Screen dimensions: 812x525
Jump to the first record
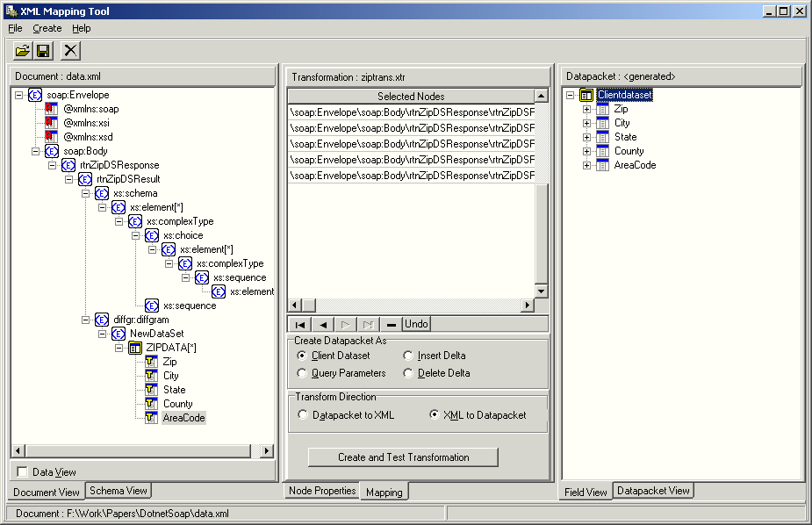click(x=299, y=323)
